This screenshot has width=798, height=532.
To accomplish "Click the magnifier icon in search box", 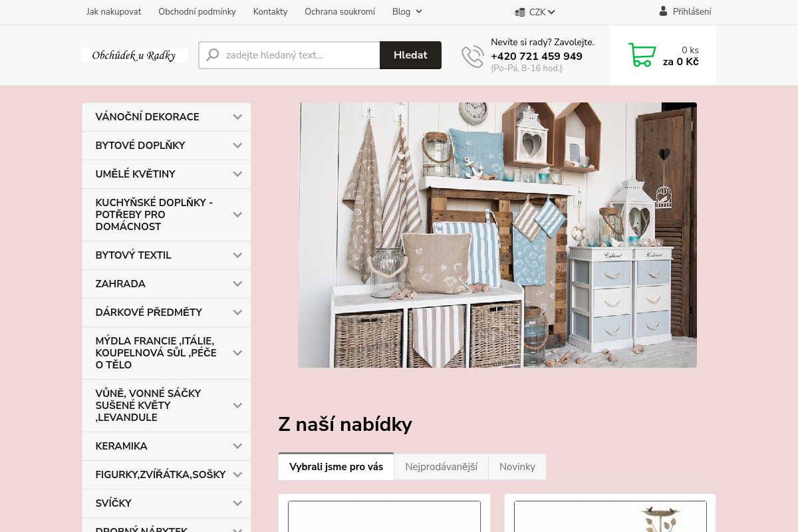I will point(213,55).
